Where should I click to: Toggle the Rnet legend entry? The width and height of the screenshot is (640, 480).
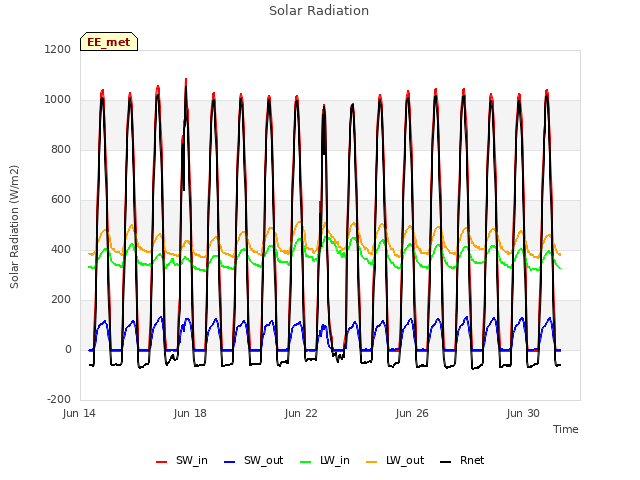click(462, 461)
